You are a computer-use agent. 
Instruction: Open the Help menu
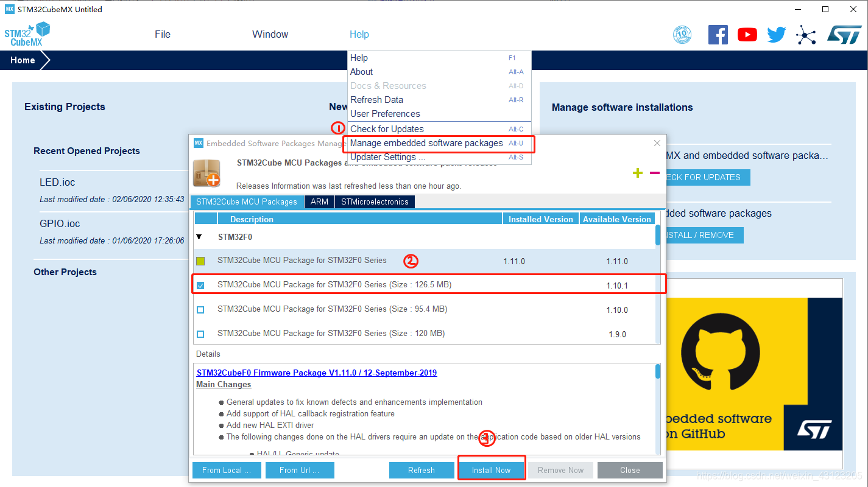359,35
